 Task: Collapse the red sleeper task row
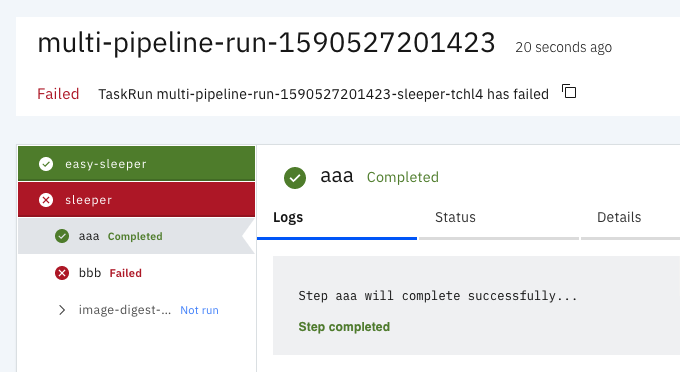coord(136,199)
